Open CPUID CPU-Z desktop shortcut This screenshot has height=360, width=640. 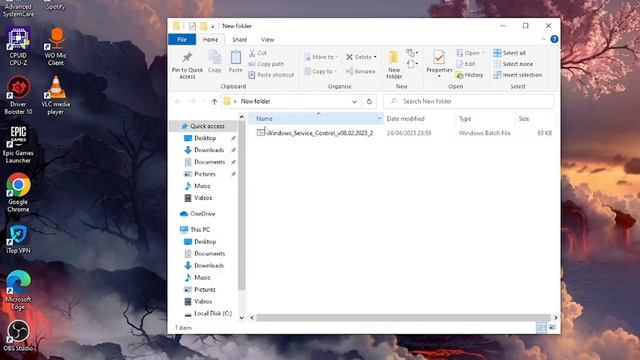click(18, 47)
